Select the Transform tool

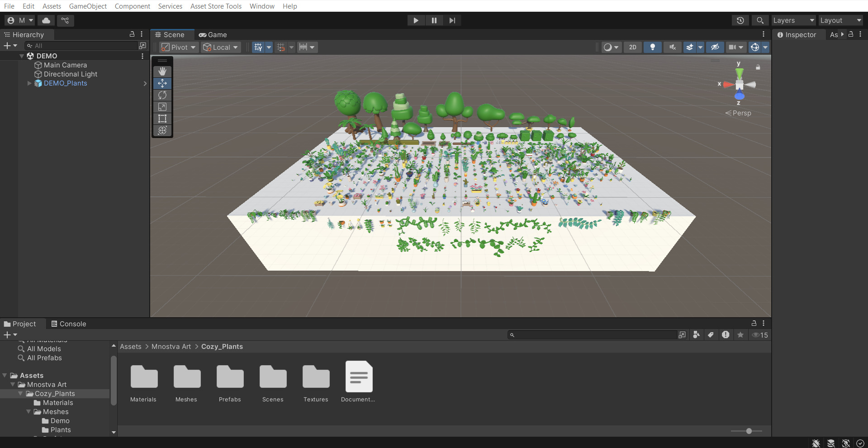tap(162, 130)
